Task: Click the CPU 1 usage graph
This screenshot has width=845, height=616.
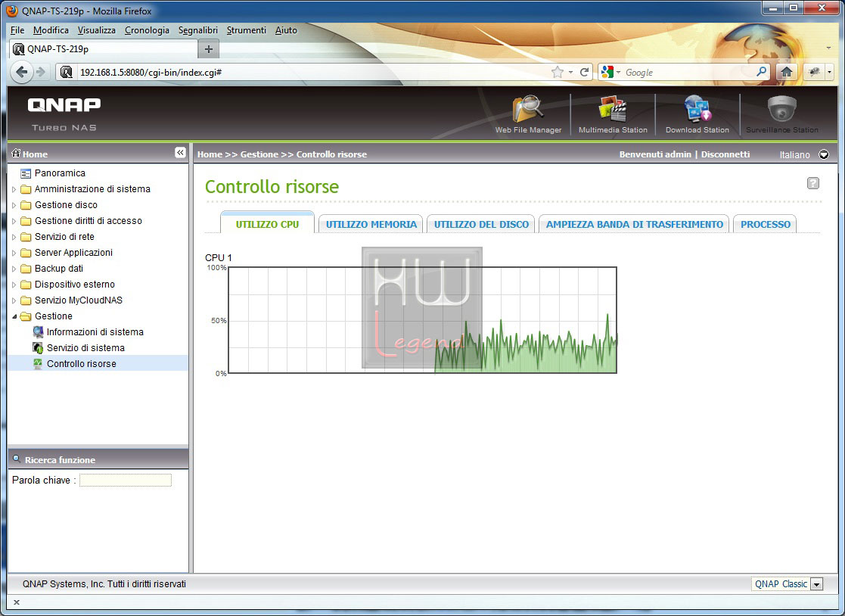Action: pyautogui.click(x=422, y=320)
